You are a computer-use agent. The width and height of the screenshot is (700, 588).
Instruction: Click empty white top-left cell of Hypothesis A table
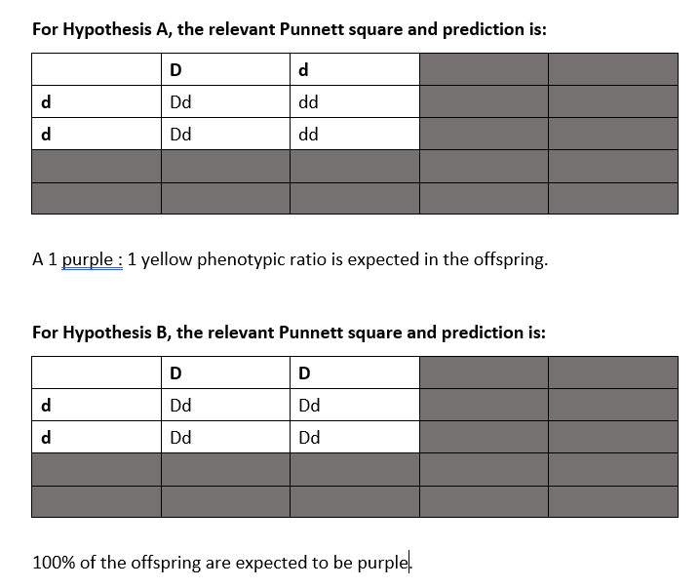[x=97, y=69]
